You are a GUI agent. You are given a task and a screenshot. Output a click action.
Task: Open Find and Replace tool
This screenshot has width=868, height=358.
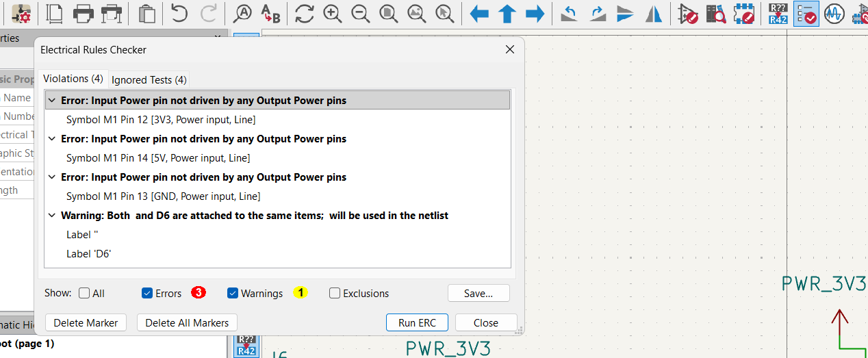coord(271,13)
